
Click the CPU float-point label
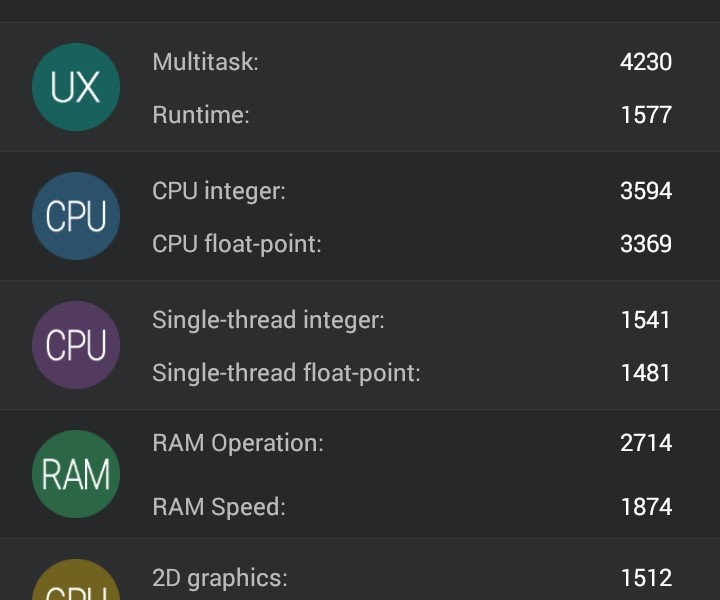[x=237, y=244]
